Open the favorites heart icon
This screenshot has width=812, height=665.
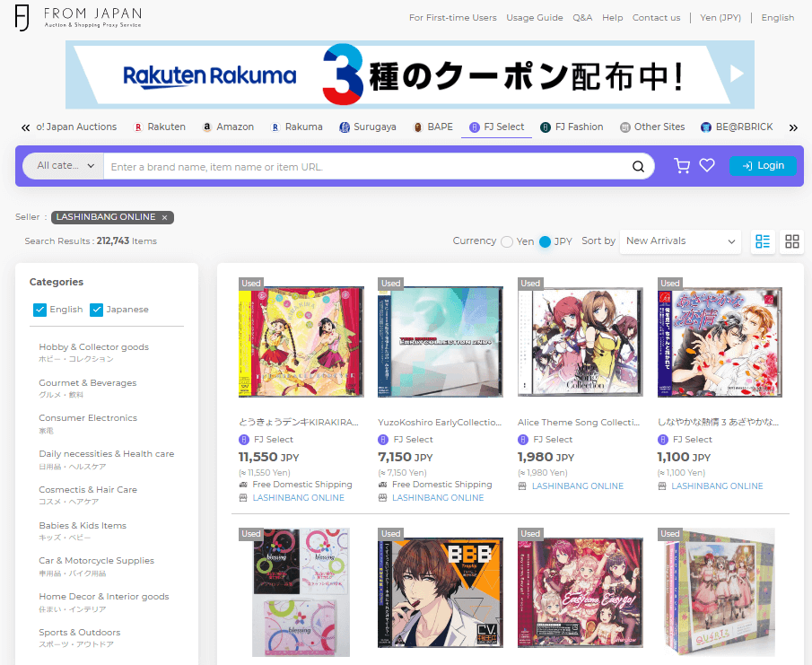point(707,165)
